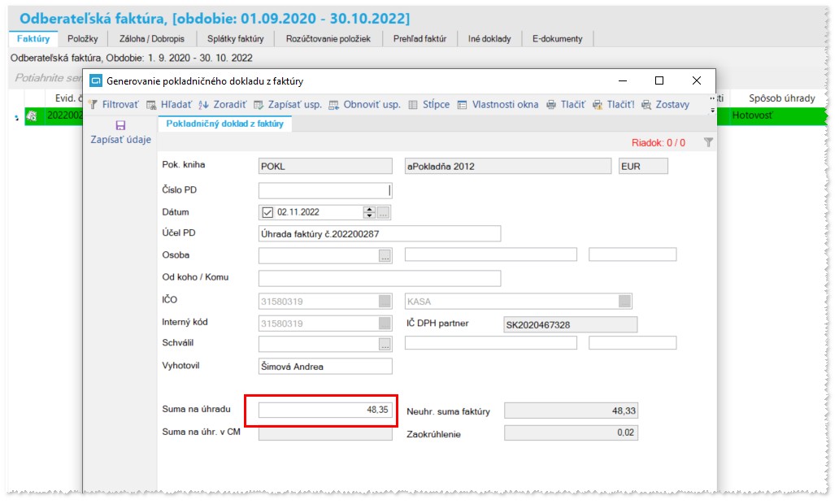Open the date picker ellipsis next to Dátum
Screen dimensions: 839x504
[x=383, y=212]
